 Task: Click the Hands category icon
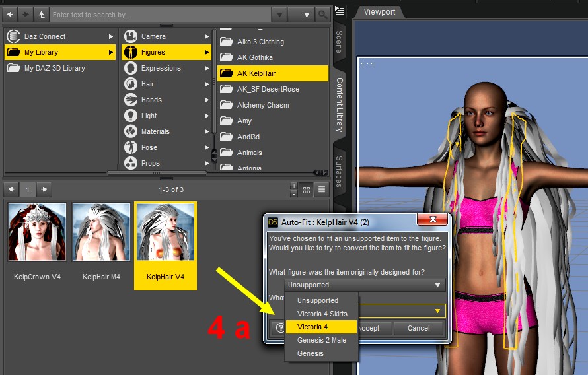coord(131,100)
